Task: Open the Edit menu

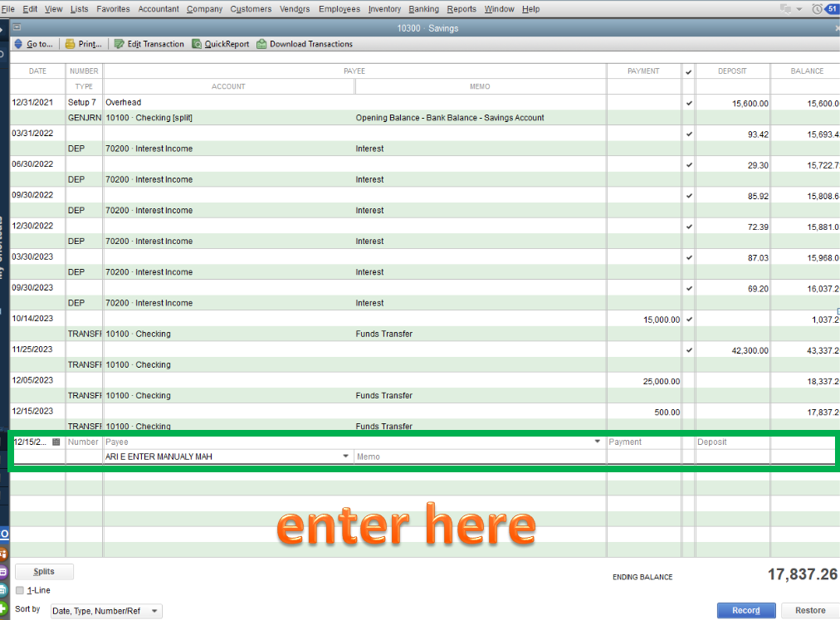Action: point(30,9)
